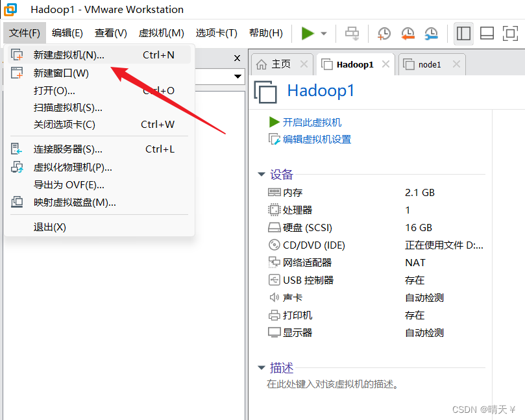Viewport: 525px width, 420px height.
Task: Select the 网络适配器 device row
Action: point(376,263)
